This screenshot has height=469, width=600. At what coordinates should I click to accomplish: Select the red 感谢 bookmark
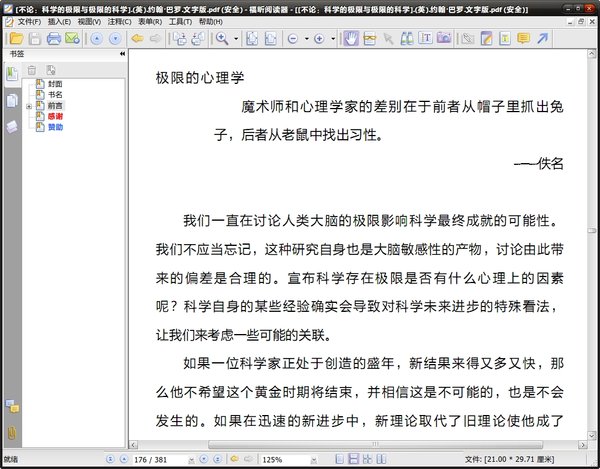(x=55, y=116)
